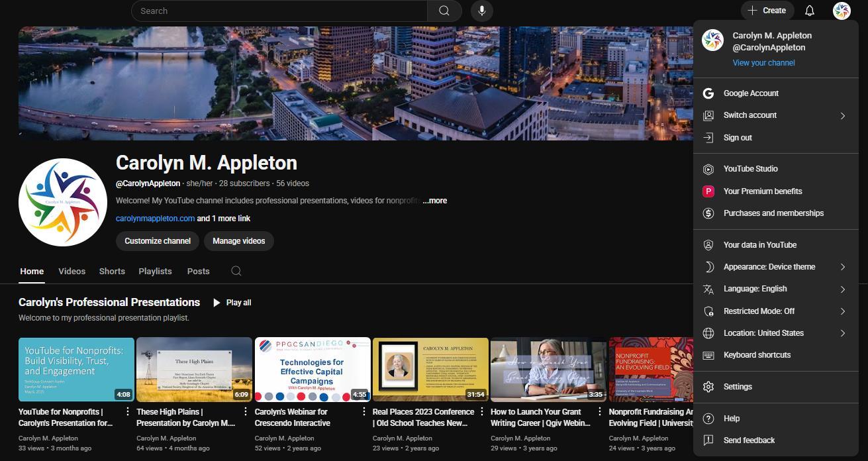868x461 pixels.
Task: Click the Google Account G icon
Action: click(x=708, y=93)
